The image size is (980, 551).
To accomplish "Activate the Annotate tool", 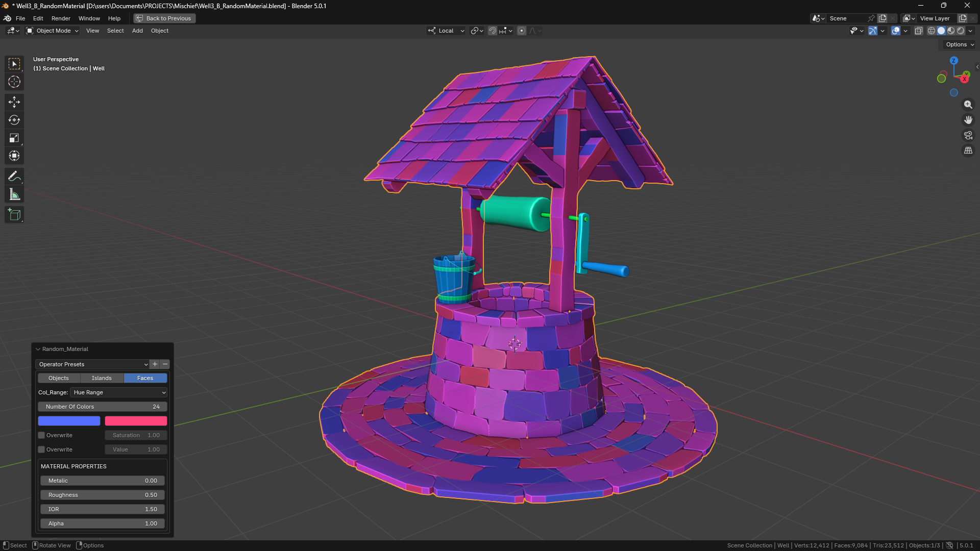I will tap(14, 177).
